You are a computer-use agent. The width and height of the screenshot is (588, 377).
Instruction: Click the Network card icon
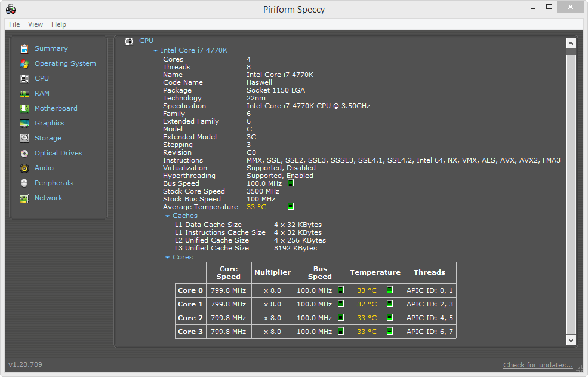click(x=24, y=198)
